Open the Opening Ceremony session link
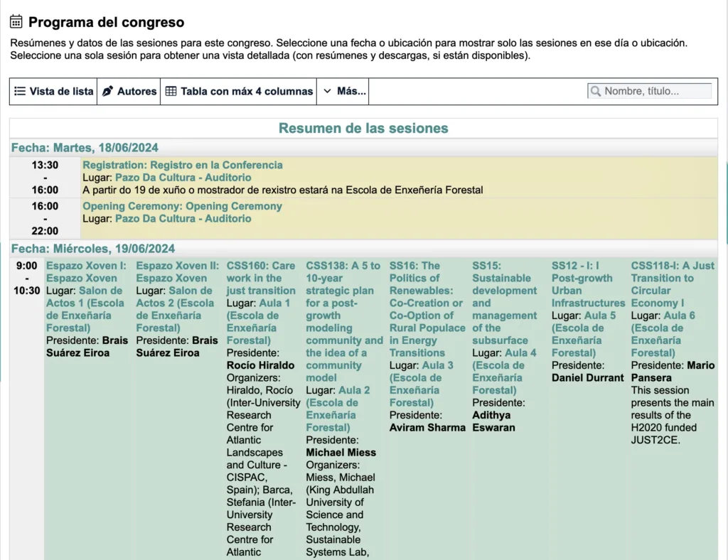728x560 pixels. [182, 206]
